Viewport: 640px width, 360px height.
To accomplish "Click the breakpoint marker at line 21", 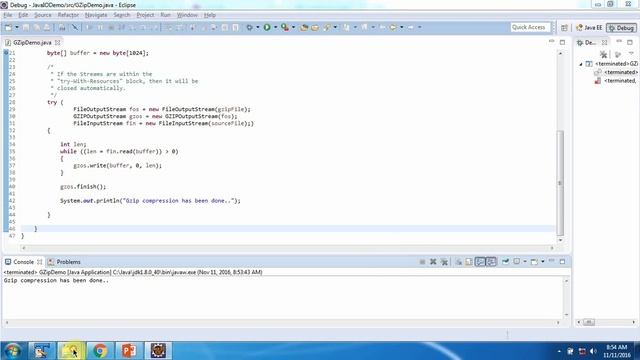I will tap(6, 53).
